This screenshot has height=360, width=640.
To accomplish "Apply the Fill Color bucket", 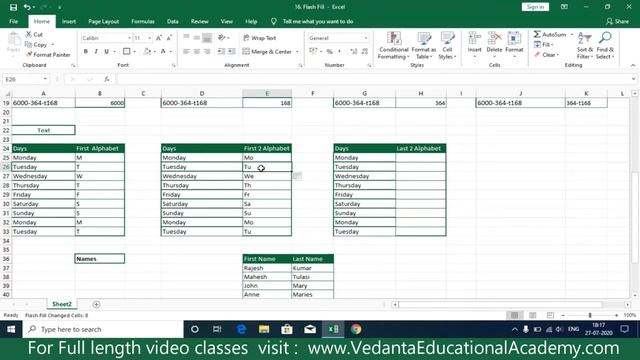I will [x=148, y=51].
